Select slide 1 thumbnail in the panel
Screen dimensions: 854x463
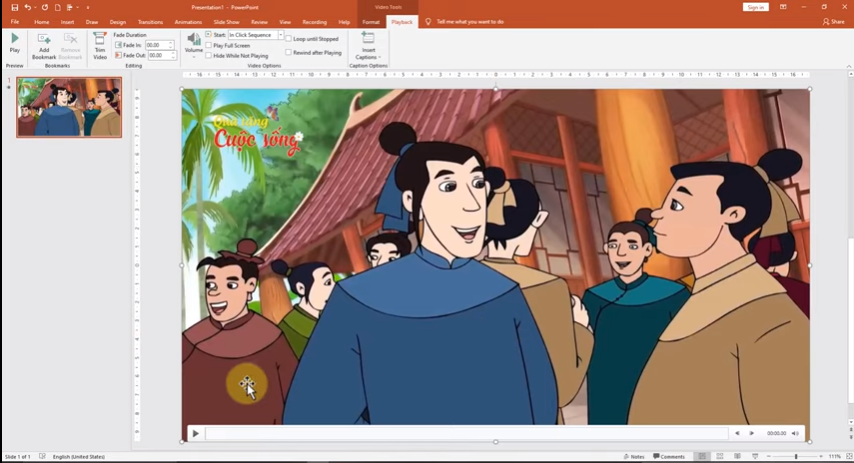(69, 107)
